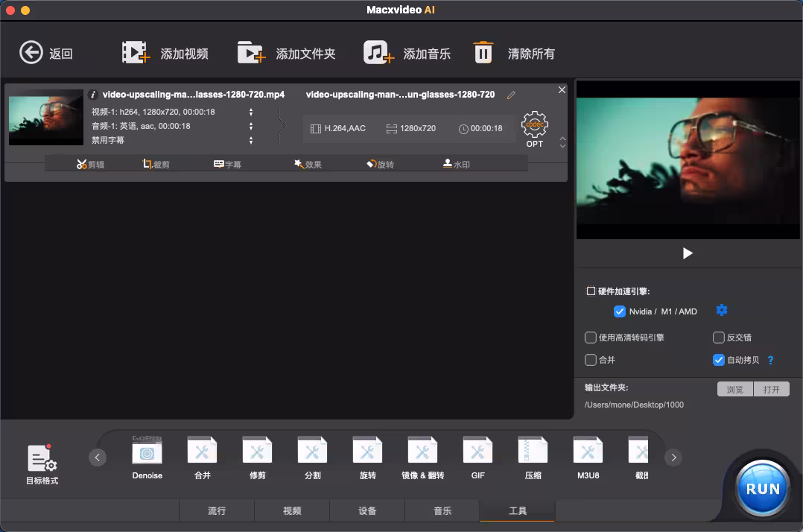Click the blue question mark help icon

(770, 360)
